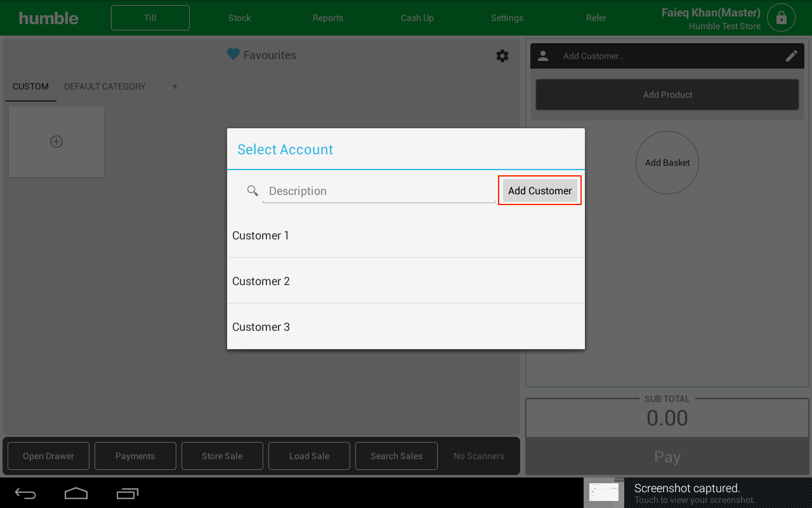Click the Add Product button
812x508 pixels.
(x=667, y=95)
